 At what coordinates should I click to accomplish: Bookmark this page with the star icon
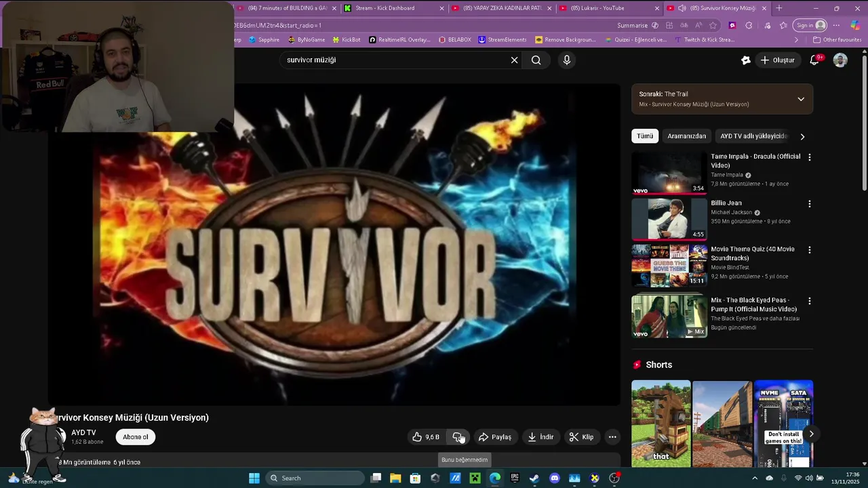(713, 26)
